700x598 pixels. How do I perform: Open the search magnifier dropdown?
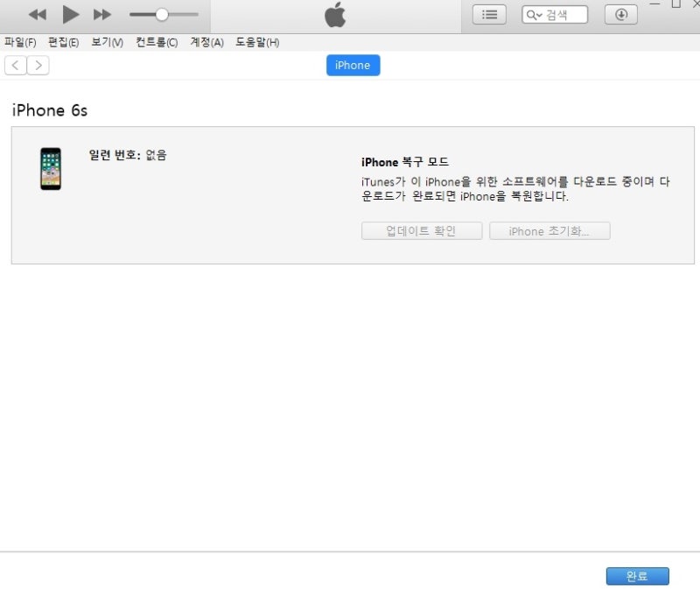534,15
